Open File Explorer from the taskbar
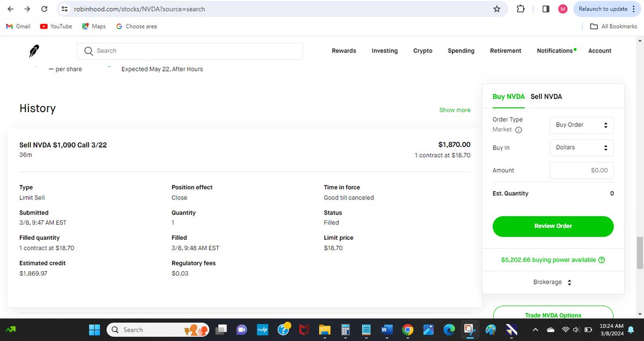 point(324,330)
